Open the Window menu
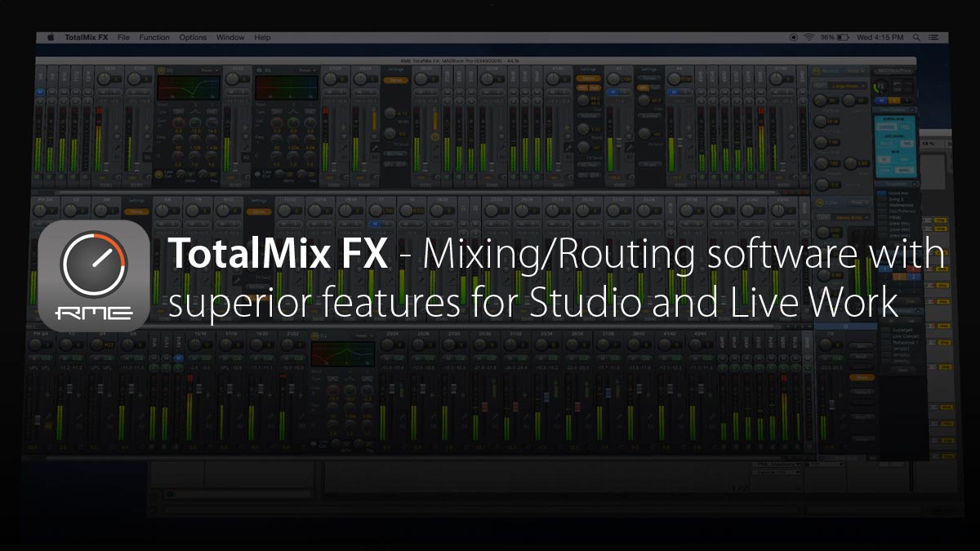The height and width of the screenshot is (551, 980). (x=230, y=38)
